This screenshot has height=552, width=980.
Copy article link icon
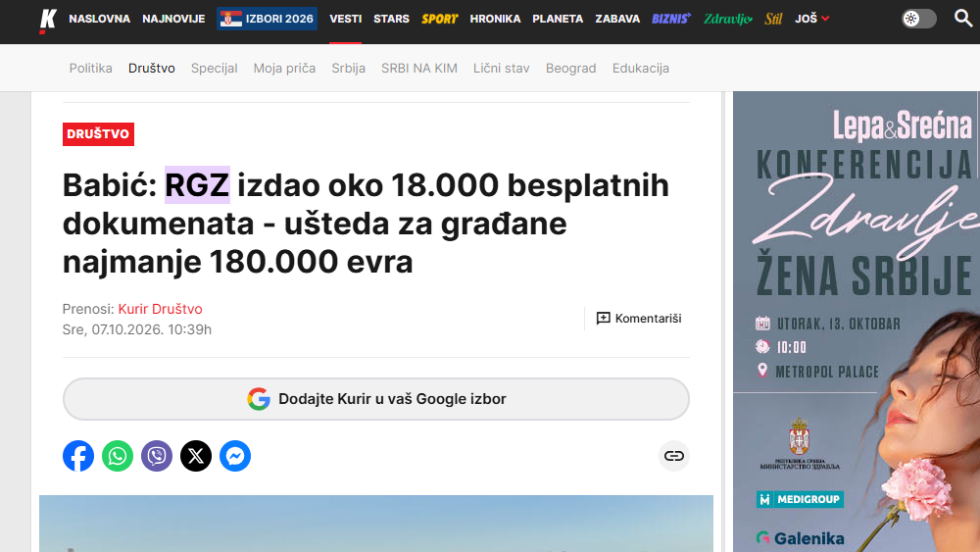674,456
